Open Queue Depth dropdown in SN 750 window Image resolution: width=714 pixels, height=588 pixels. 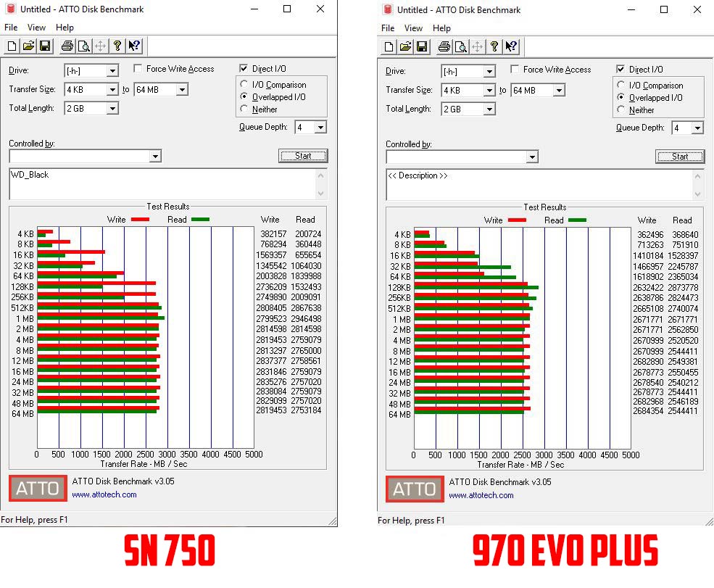320,127
